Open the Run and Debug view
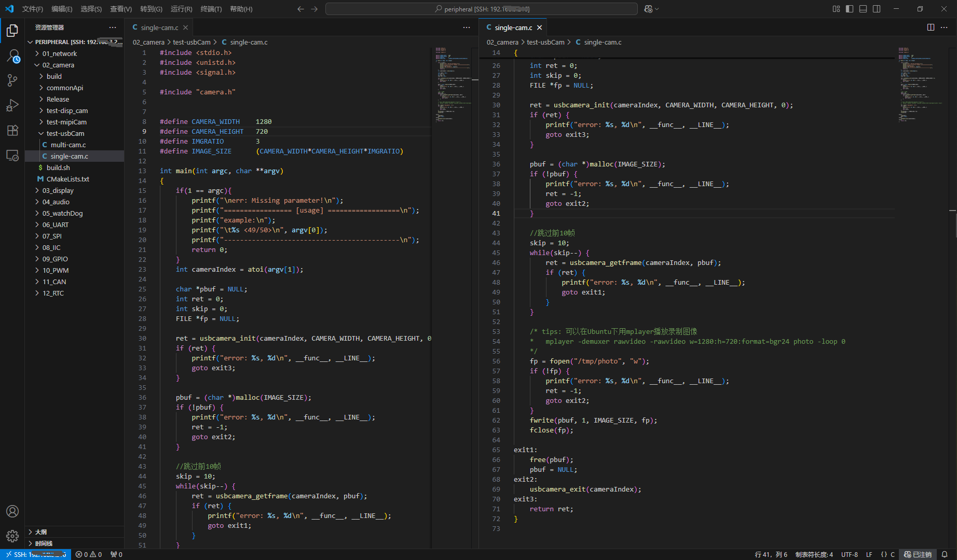This screenshot has width=957, height=560. 12,105
